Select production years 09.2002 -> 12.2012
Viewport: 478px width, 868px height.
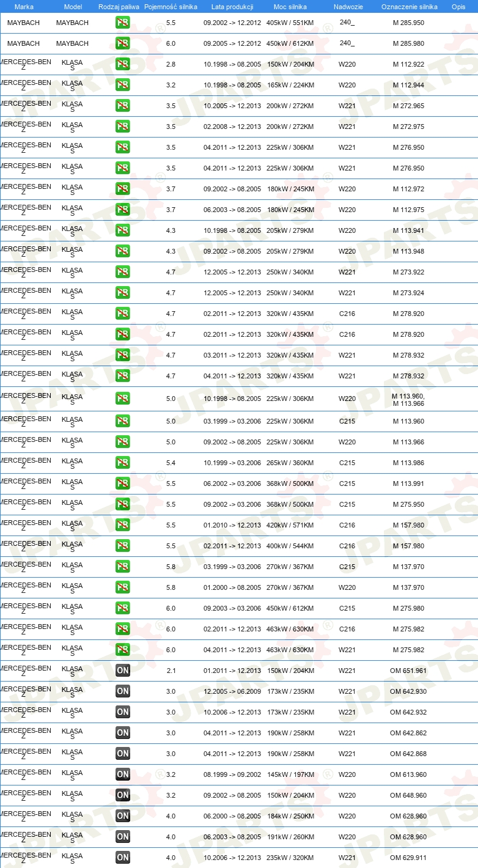click(232, 23)
